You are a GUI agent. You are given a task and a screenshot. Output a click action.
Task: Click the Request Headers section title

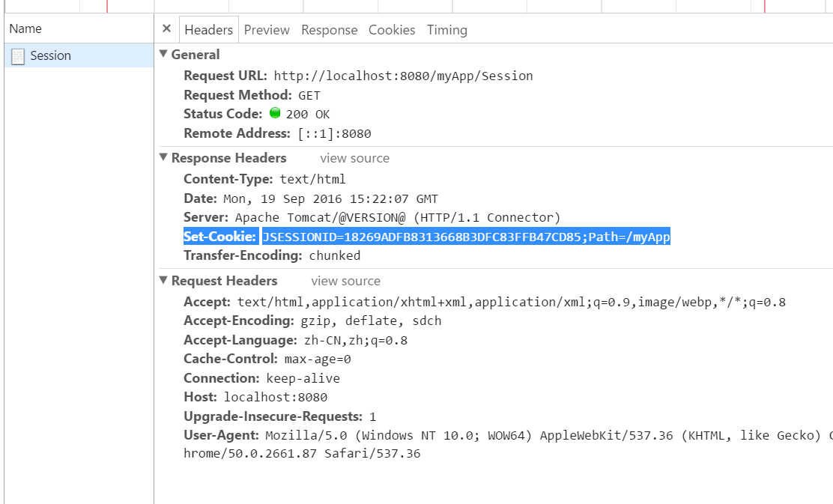224,281
